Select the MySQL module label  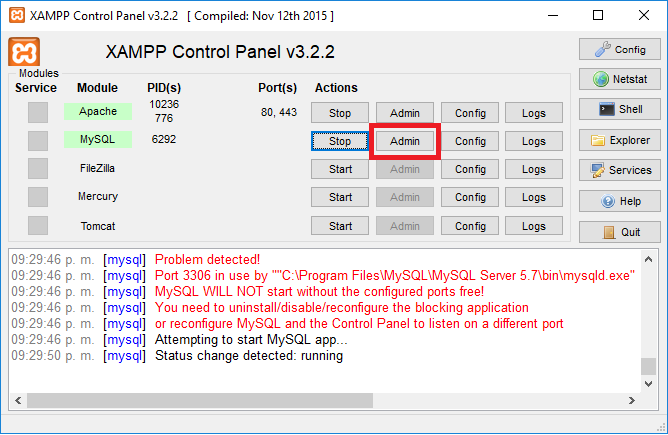coord(98,139)
